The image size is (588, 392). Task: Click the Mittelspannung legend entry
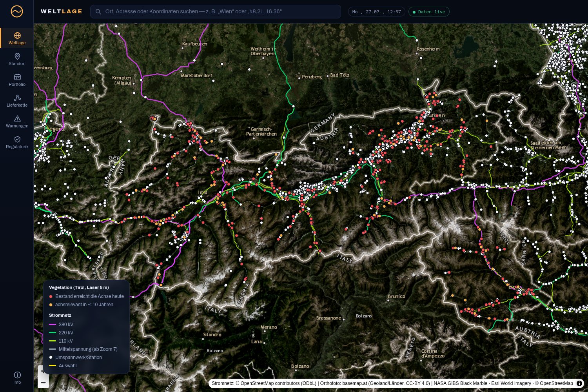[x=83, y=349]
